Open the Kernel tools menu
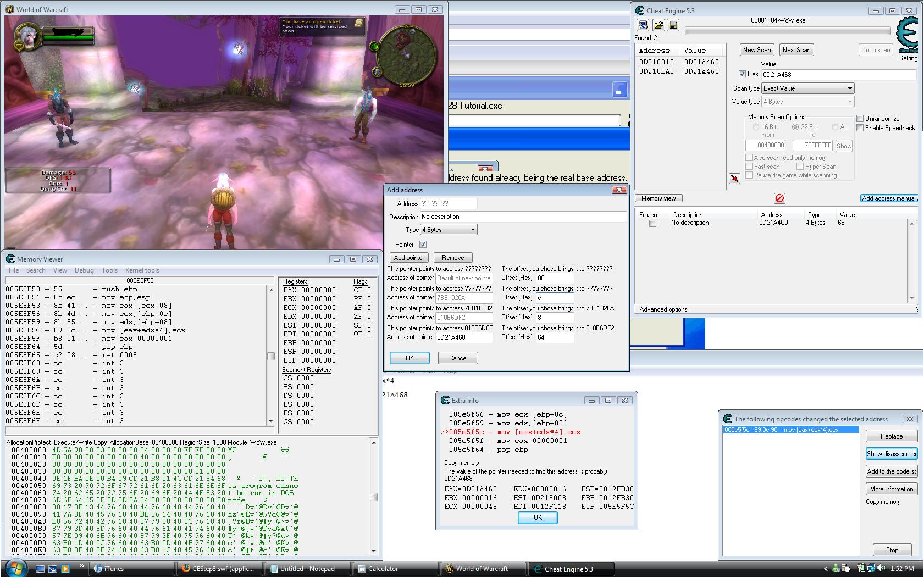 click(x=142, y=270)
